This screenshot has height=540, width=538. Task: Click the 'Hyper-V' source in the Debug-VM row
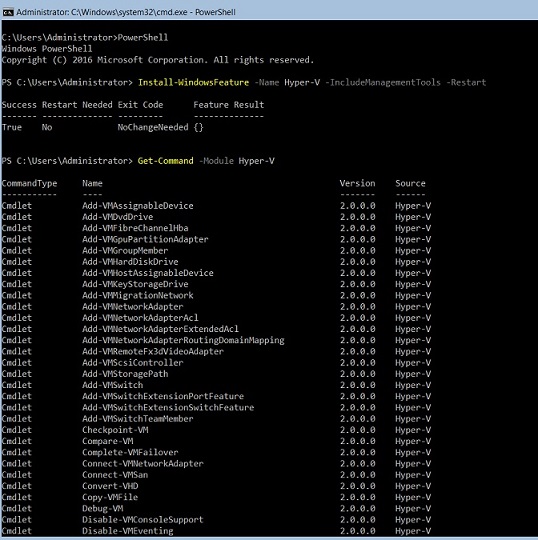click(413, 509)
